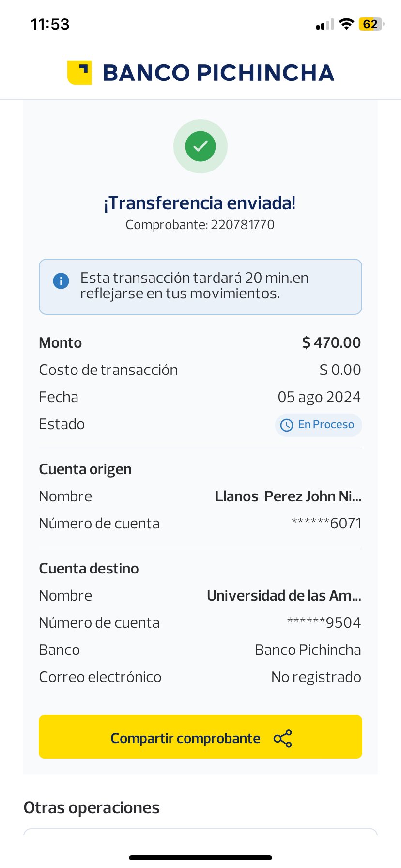401x868 pixels.
Task: Tap the battery indicator showing 62
Action: (371, 24)
